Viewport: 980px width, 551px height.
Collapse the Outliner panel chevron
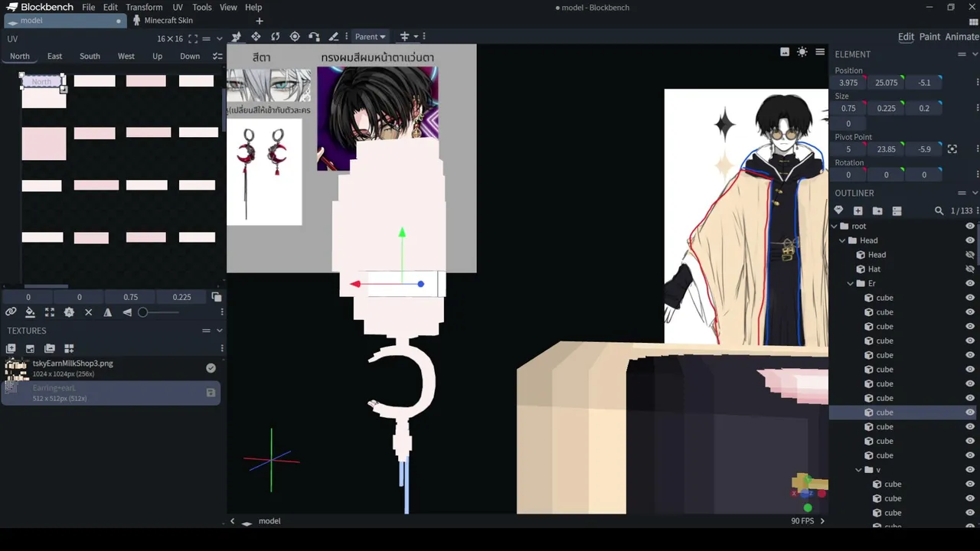(975, 193)
